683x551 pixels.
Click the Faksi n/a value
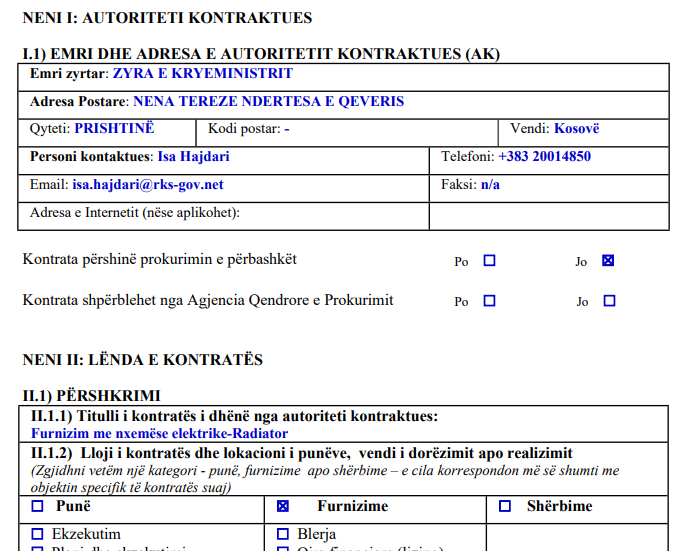pos(490,185)
